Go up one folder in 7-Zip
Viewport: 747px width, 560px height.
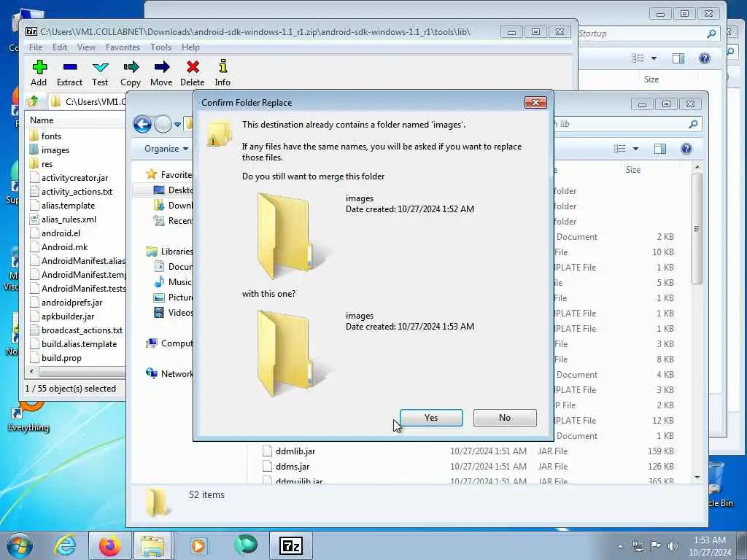pyautogui.click(x=34, y=101)
